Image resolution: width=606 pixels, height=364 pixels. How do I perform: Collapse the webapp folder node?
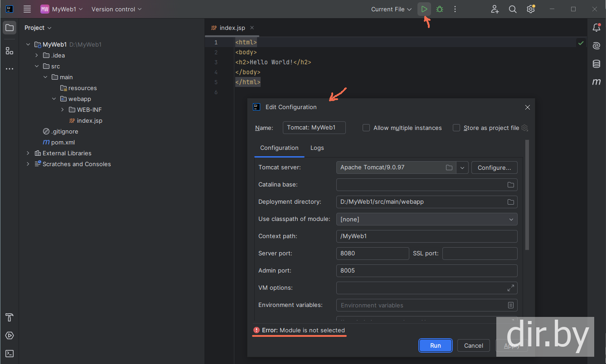coord(54,99)
